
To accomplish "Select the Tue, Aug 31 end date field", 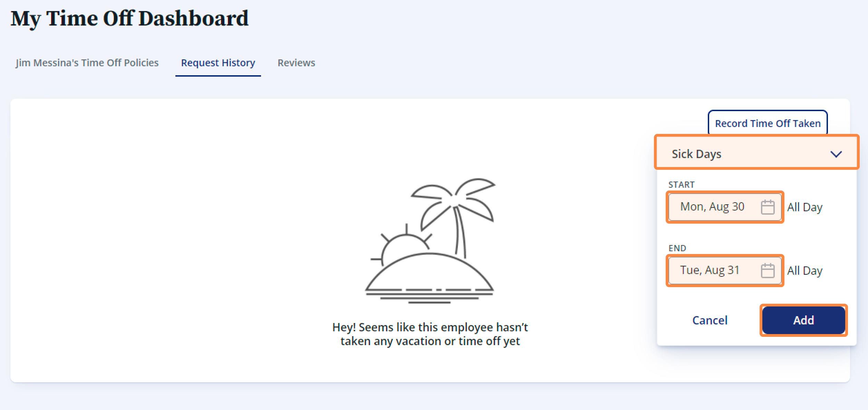I will tap(725, 271).
